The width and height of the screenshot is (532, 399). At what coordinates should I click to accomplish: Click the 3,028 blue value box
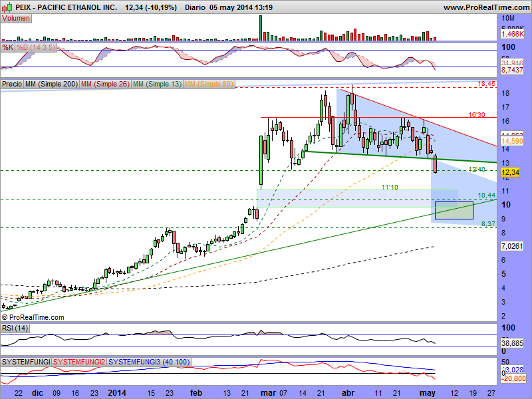pos(514,370)
